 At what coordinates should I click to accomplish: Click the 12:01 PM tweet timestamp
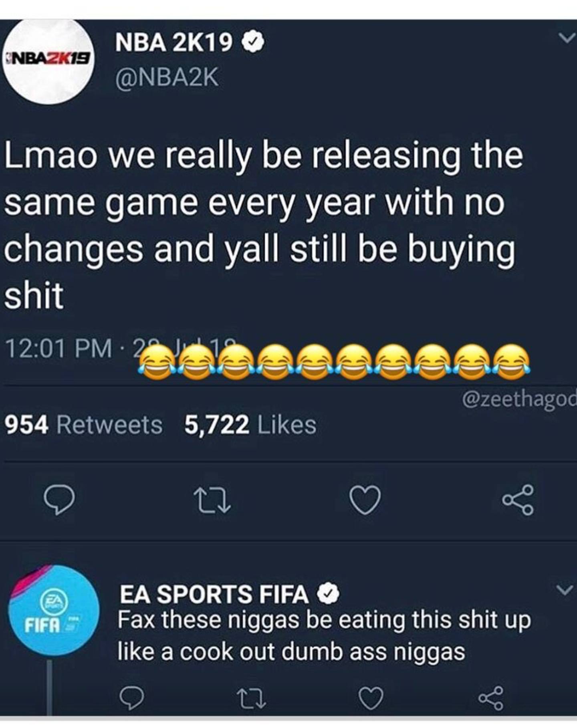coord(59,349)
